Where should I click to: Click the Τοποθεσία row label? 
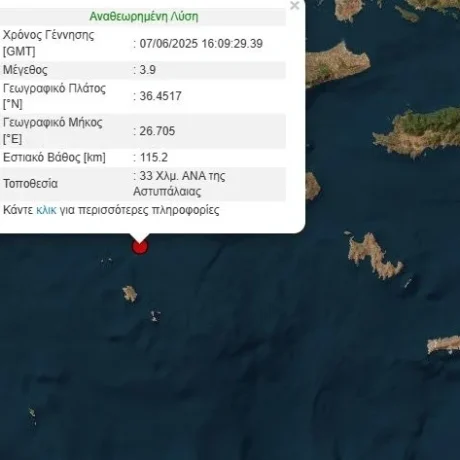[x=30, y=184]
